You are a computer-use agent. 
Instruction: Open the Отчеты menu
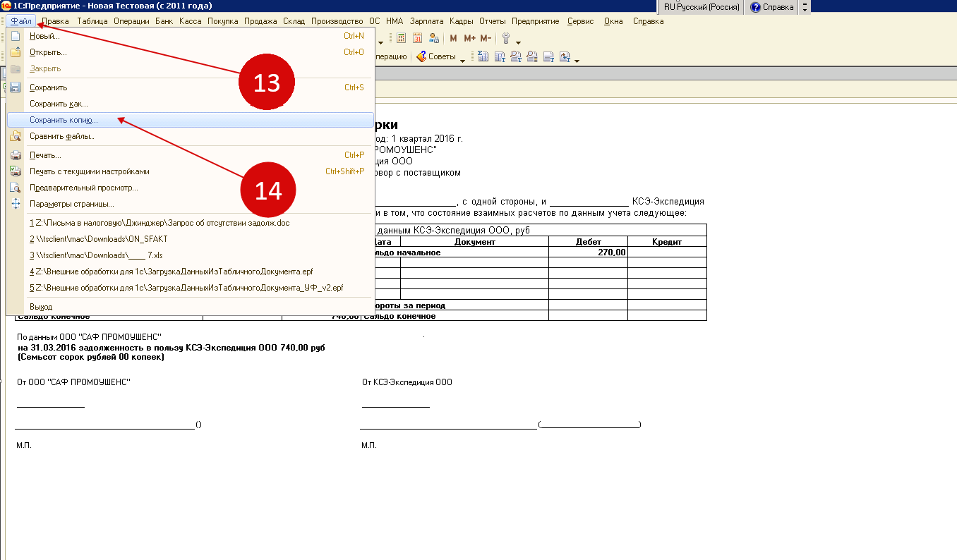tap(493, 21)
